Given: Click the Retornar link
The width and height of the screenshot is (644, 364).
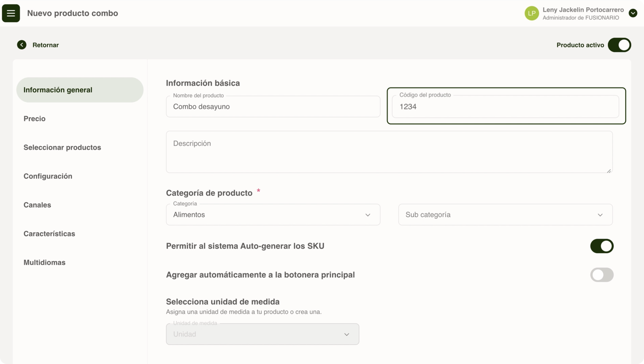Looking at the screenshot, I should point(46,45).
